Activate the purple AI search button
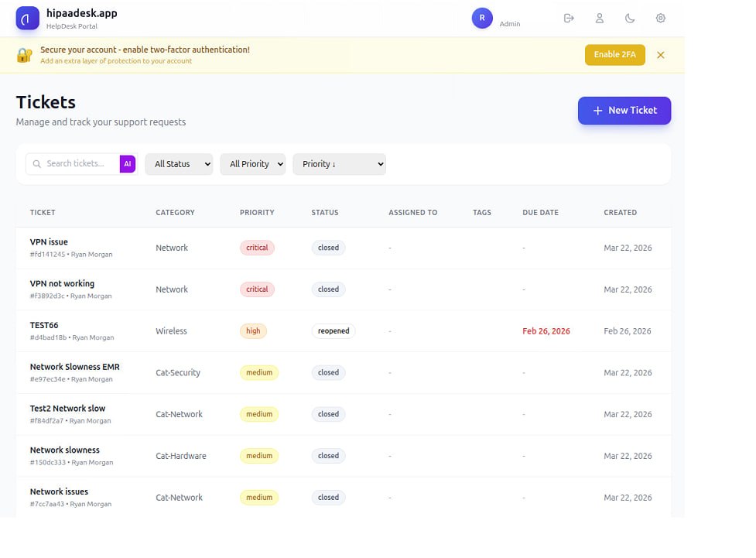Viewport: 756px width, 558px height. tap(127, 163)
